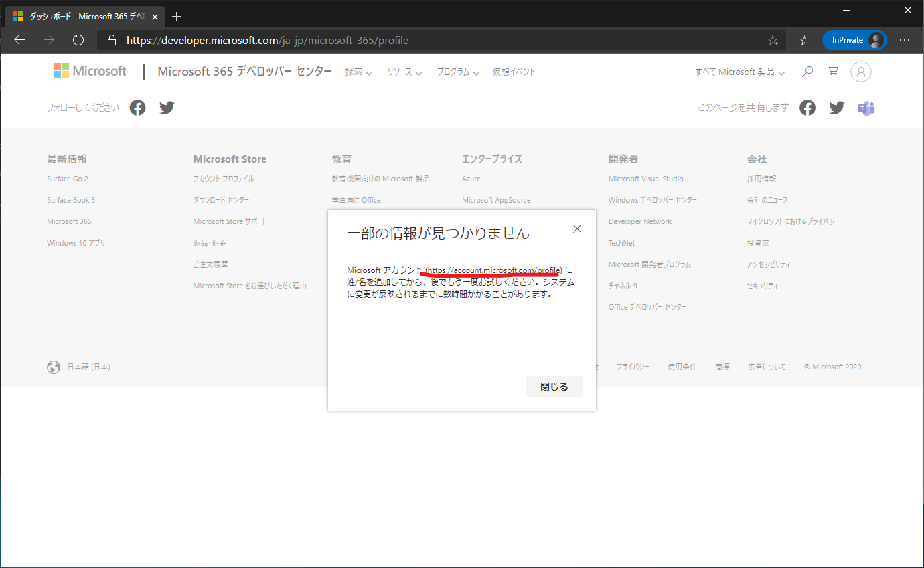Open 教育機関向けの Microsoft 製品 link
Image resolution: width=924 pixels, height=568 pixels.
point(381,179)
